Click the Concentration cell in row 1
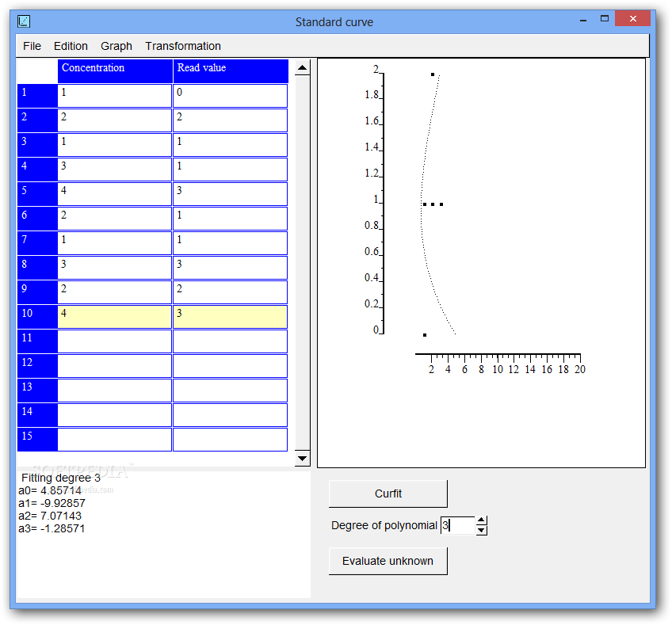The width and height of the screenshot is (672, 625). [115, 96]
